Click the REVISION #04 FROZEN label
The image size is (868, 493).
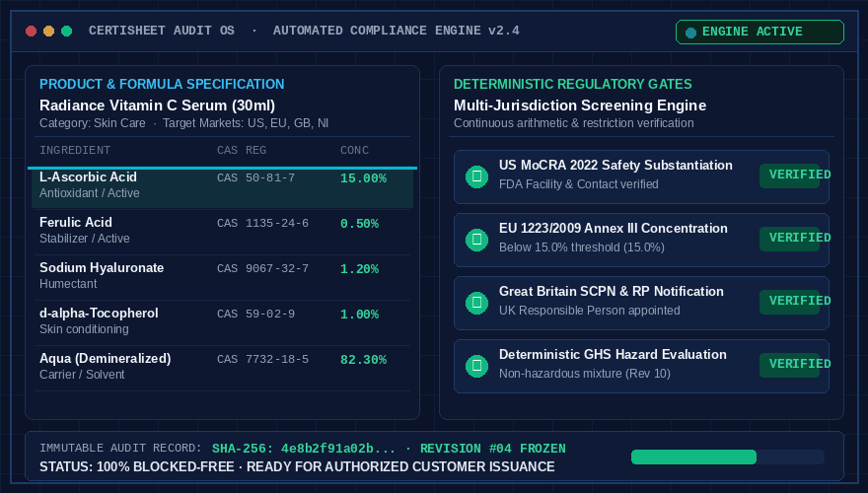pyautogui.click(x=492, y=449)
